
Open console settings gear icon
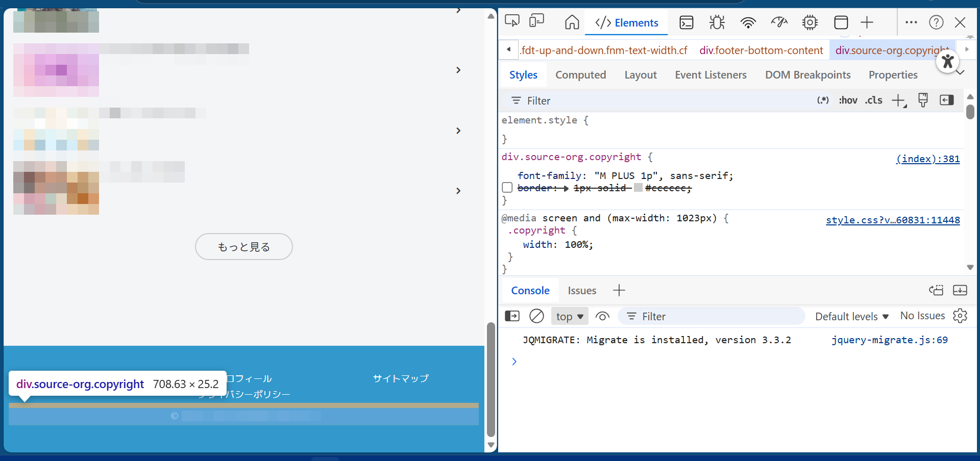pos(960,316)
